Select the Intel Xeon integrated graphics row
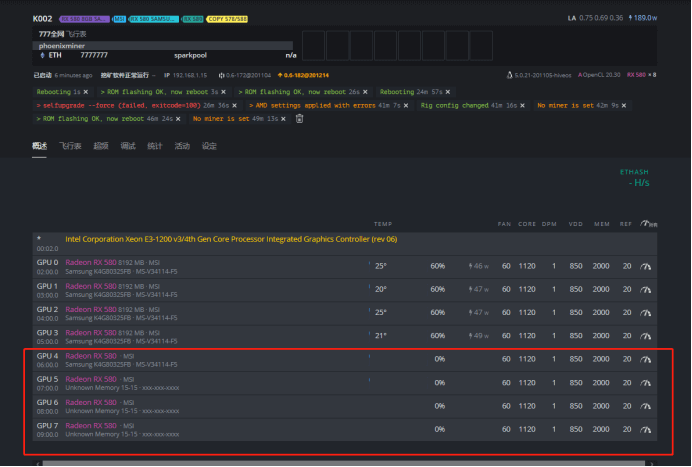The width and height of the screenshot is (692, 467). (x=230, y=239)
